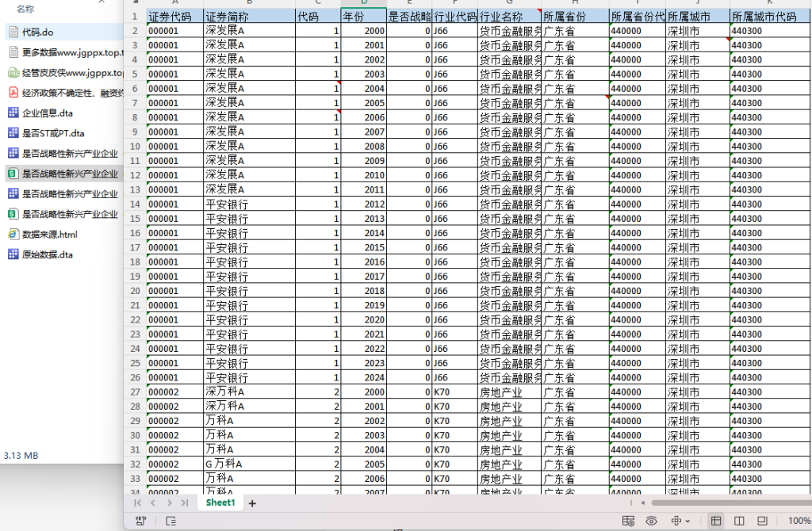Jump to the first sheet tab arrow
Image resolution: width=812 pixels, height=531 pixels.
tap(137, 503)
